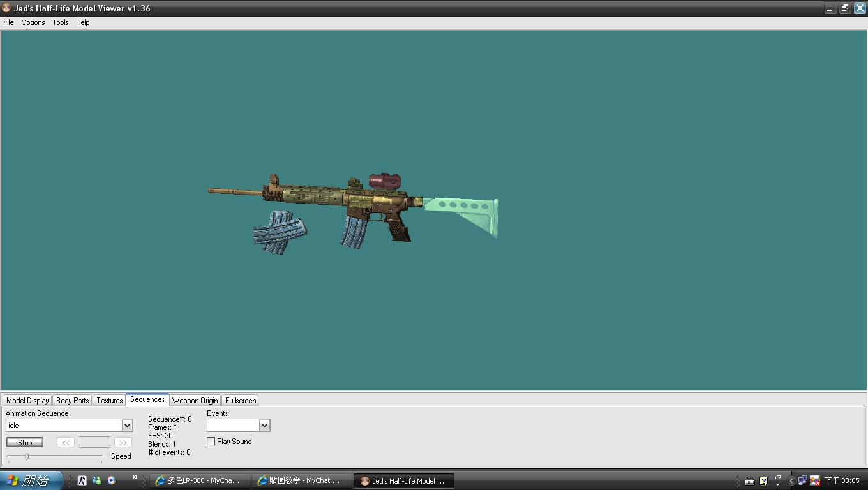Click the 'FPS: 30' info text
868x490 pixels.
(160, 436)
